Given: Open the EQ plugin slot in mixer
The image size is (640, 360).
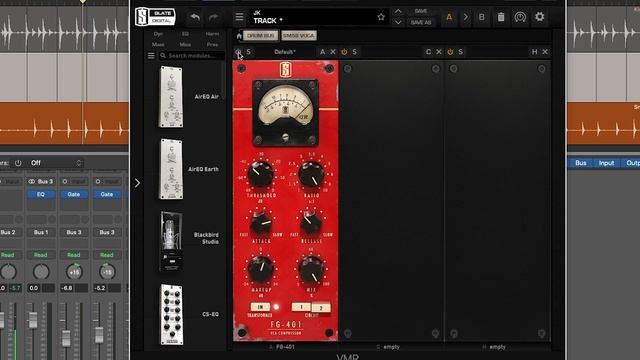Looking at the screenshot, I should (x=41, y=194).
